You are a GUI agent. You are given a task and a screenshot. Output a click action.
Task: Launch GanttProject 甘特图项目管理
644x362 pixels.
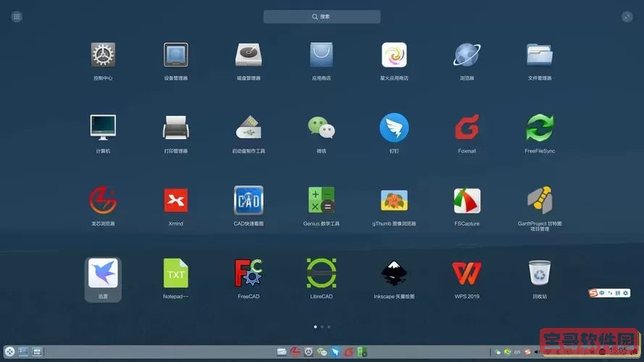click(540, 201)
